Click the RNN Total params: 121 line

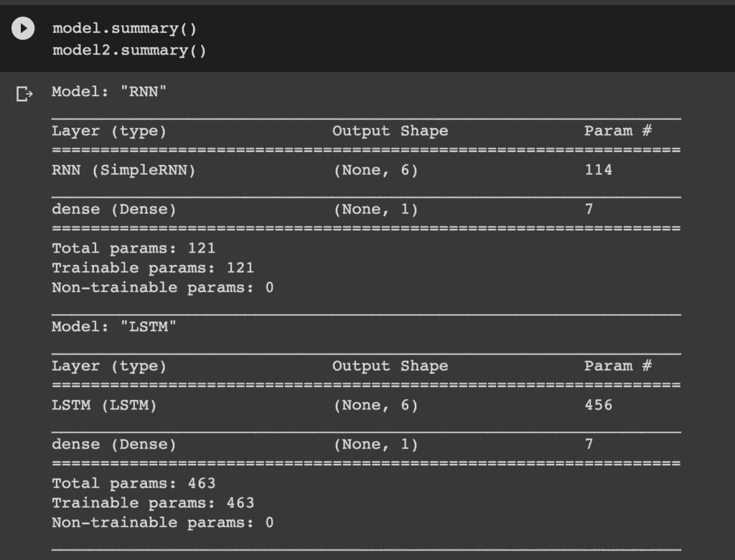134,248
